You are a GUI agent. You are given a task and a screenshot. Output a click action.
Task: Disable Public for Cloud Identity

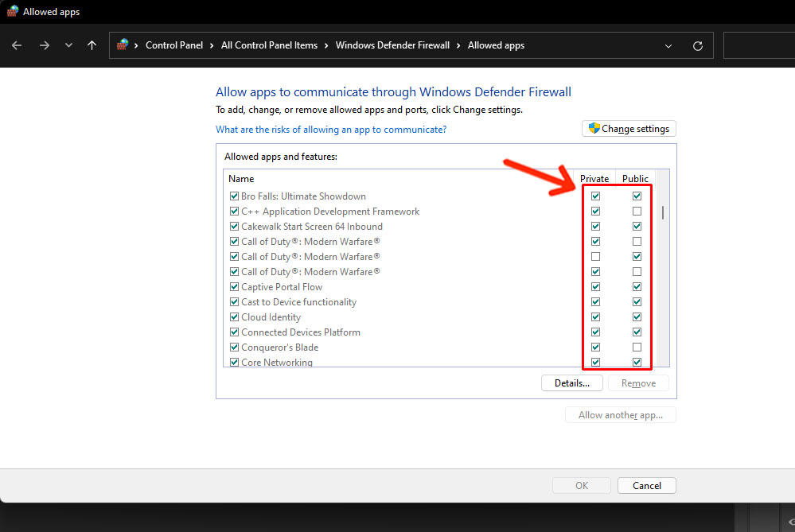637,317
